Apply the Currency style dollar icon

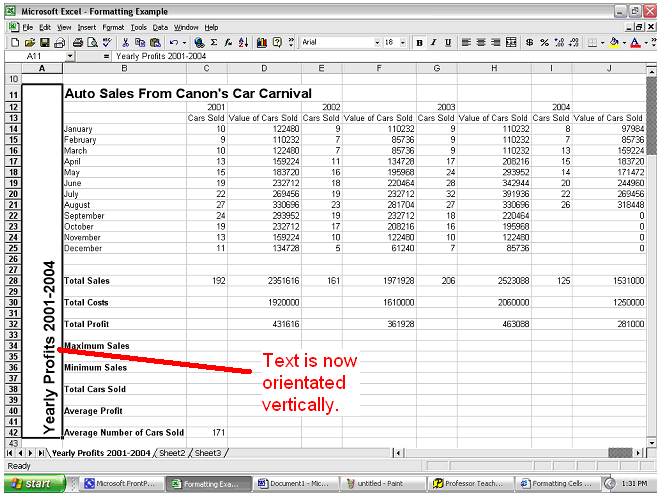click(528, 43)
